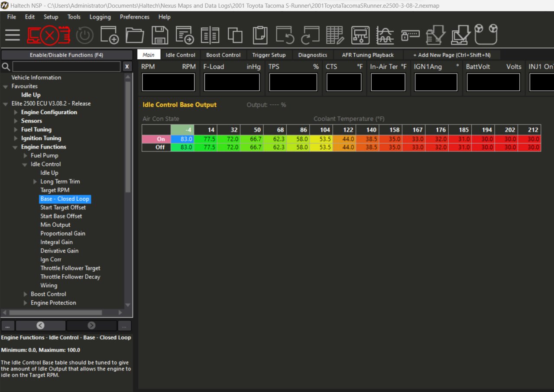Click the export map arrow icon
Viewport: 554px width, 392px height.
pos(185,35)
